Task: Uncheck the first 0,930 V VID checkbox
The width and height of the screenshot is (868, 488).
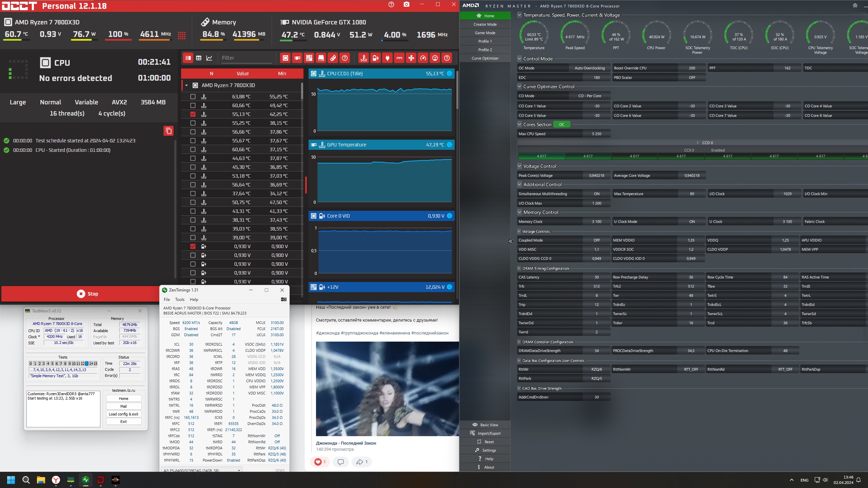Action: tap(193, 246)
